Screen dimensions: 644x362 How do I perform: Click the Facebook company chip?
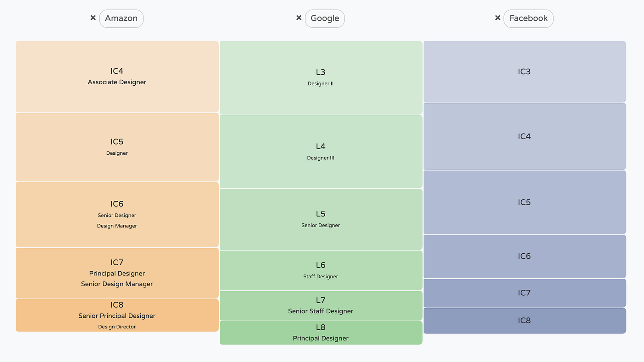(x=528, y=18)
